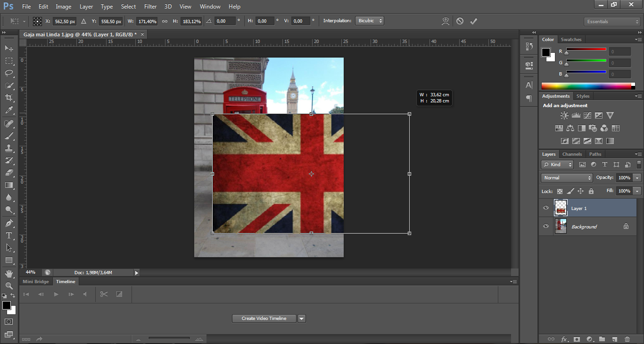Open the Layers panel flyout menu

tap(638, 154)
